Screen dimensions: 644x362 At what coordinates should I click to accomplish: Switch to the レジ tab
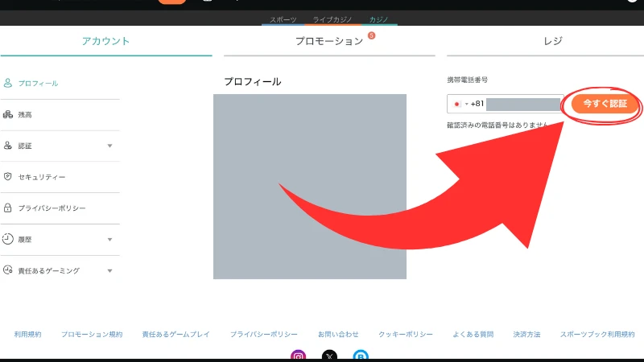[553, 41]
